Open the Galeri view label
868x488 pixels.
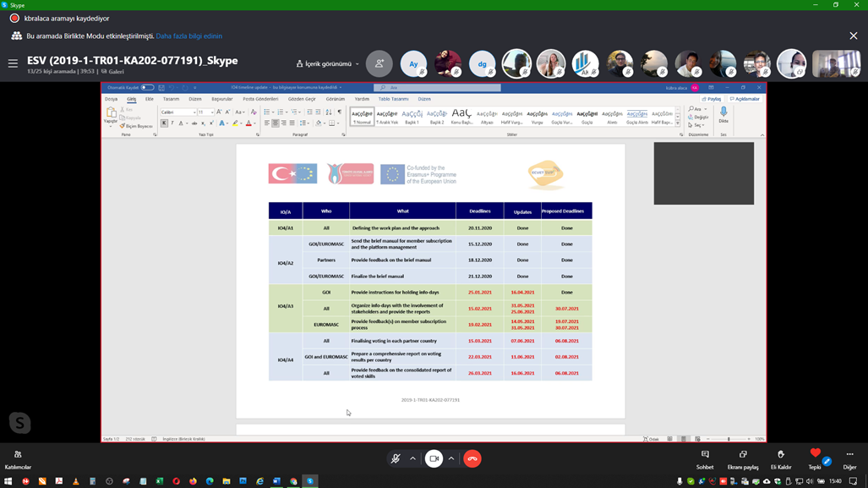(x=112, y=72)
